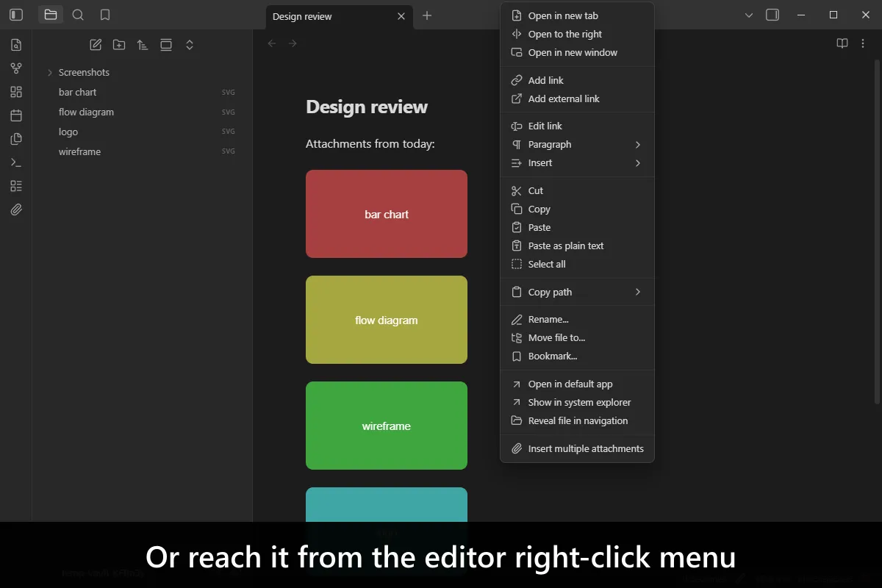Click 'Attachments from today:' text line
882x588 pixels.
(370, 144)
